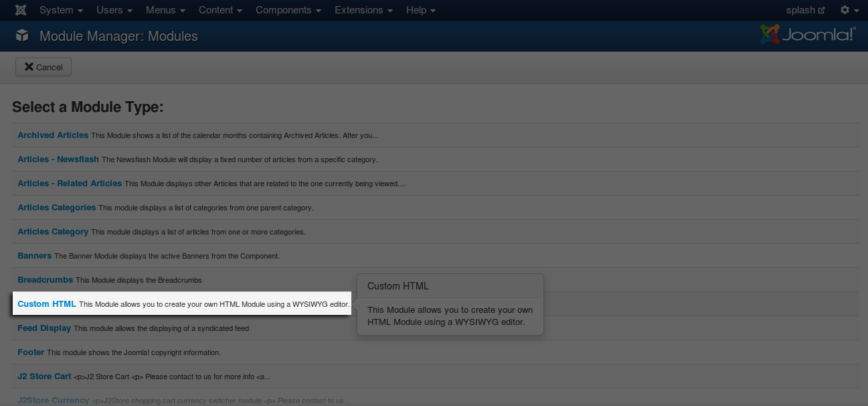
Task: Expand the Users dropdown menu
Action: [114, 10]
